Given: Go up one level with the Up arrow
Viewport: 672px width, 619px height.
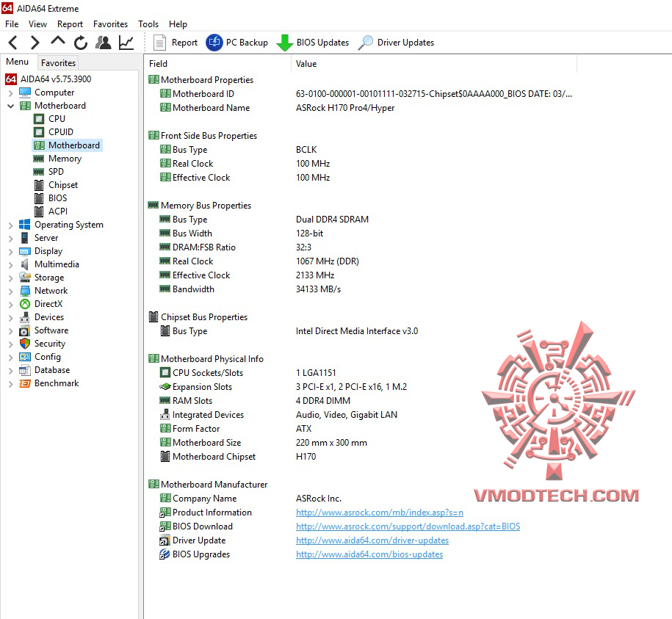Looking at the screenshot, I should click(58, 42).
